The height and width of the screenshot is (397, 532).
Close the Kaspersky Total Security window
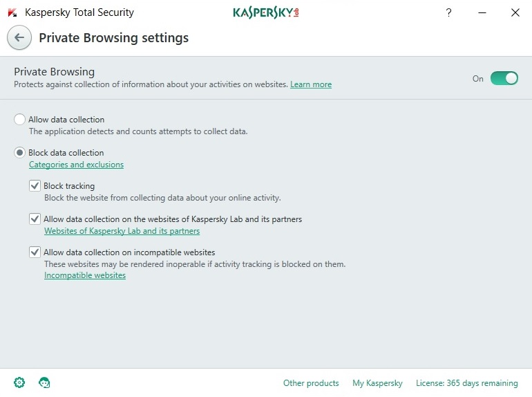[515, 13]
